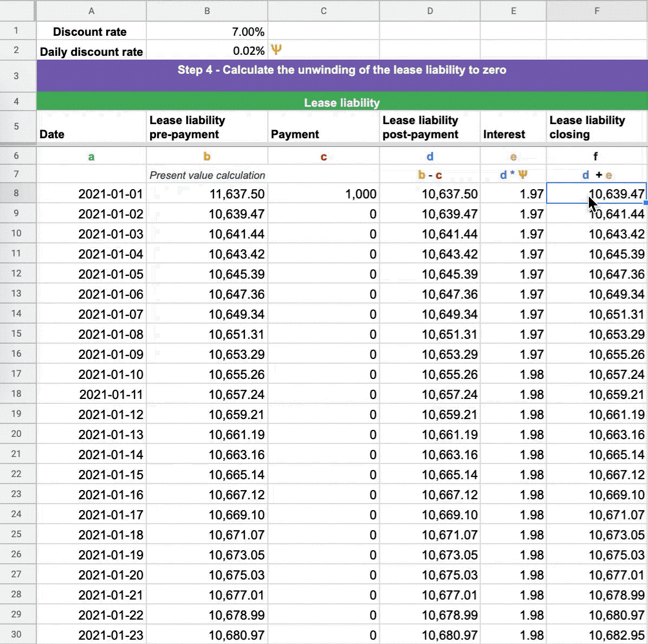Image resolution: width=648 pixels, height=644 pixels.
Task: Click the italic Present value calculation cell
Action: click(x=207, y=175)
